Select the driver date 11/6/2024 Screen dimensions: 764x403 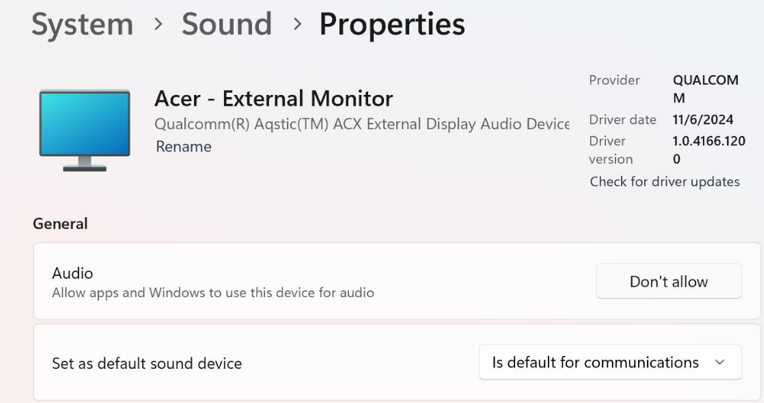(703, 119)
